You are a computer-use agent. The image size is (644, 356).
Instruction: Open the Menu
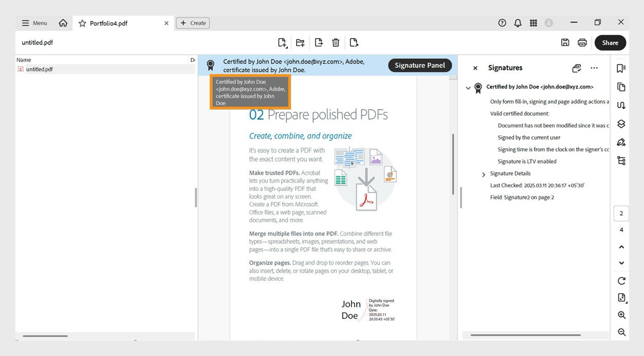pyautogui.click(x=34, y=23)
